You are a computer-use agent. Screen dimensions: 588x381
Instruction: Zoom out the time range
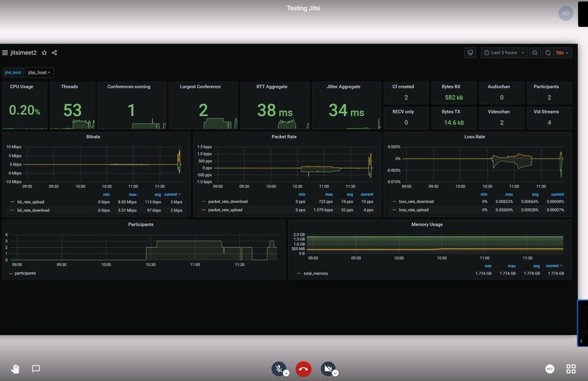tap(535, 52)
